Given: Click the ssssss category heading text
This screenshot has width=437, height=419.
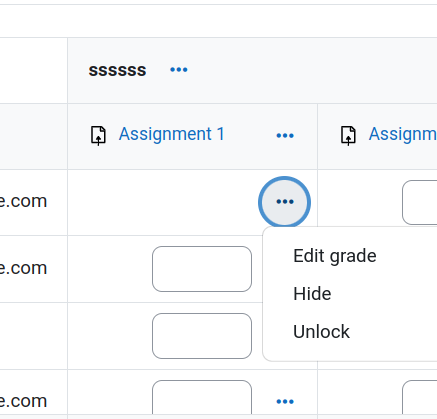Looking at the screenshot, I should [x=117, y=70].
